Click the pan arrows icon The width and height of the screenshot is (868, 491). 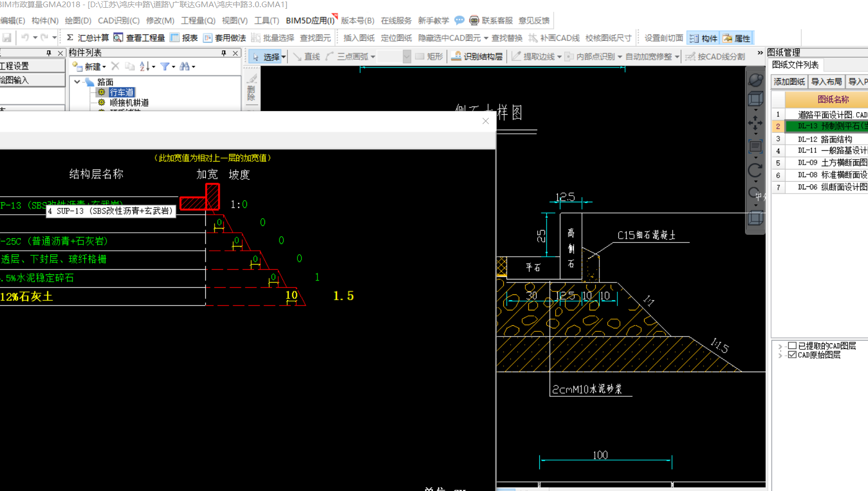coord(755,123)
